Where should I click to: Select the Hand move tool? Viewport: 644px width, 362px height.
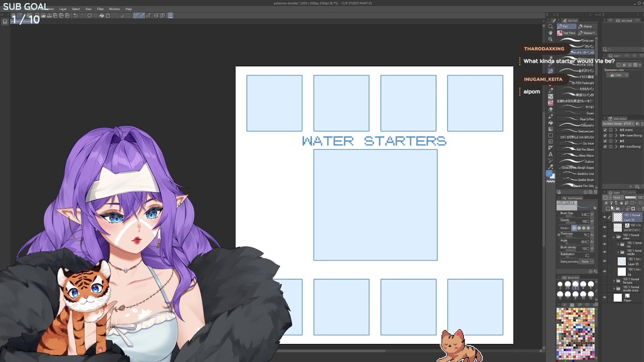pyautogui.click(x=550, y=33)
